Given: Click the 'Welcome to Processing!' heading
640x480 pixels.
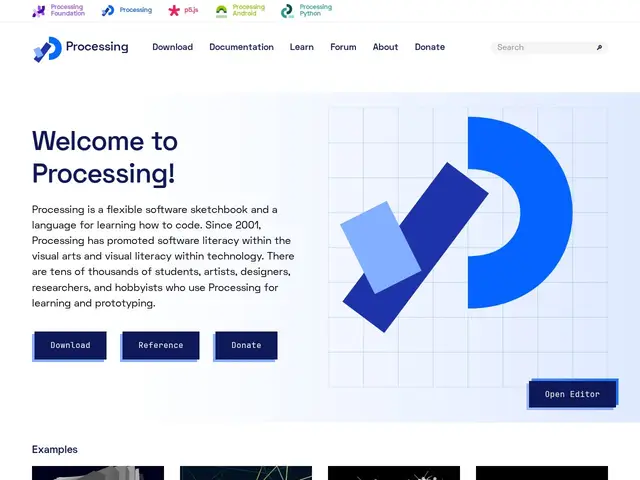Looking at the screenshot, I should 105,158.
